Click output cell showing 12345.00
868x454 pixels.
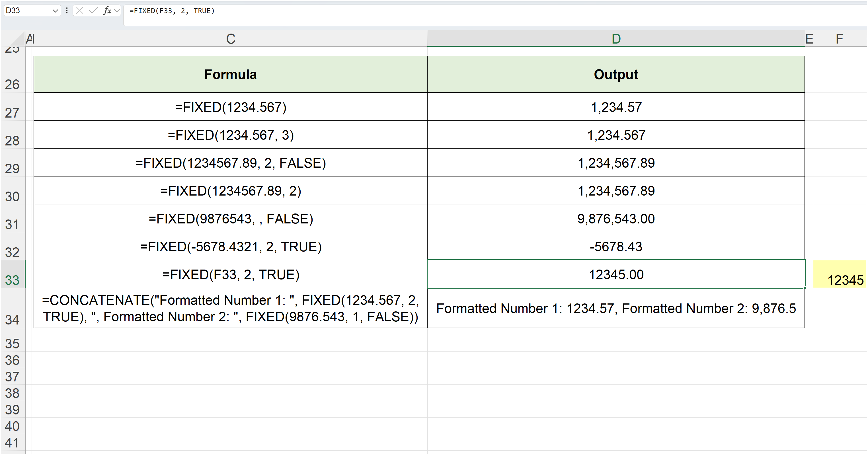click(x=616, y=274)
